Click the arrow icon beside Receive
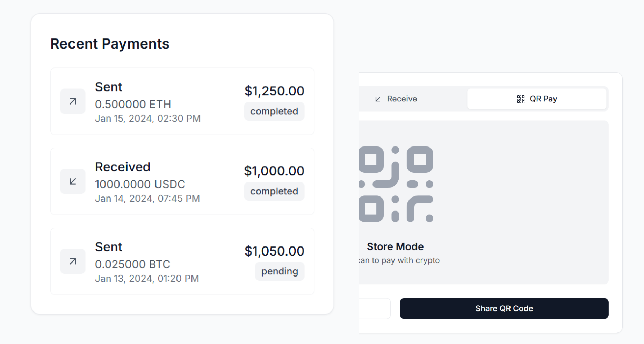This screenshot has width=644, height=344. point(378,99)
